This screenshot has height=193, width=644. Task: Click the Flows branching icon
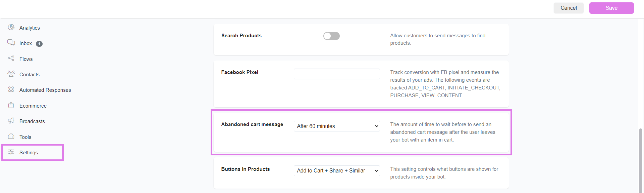11,59
